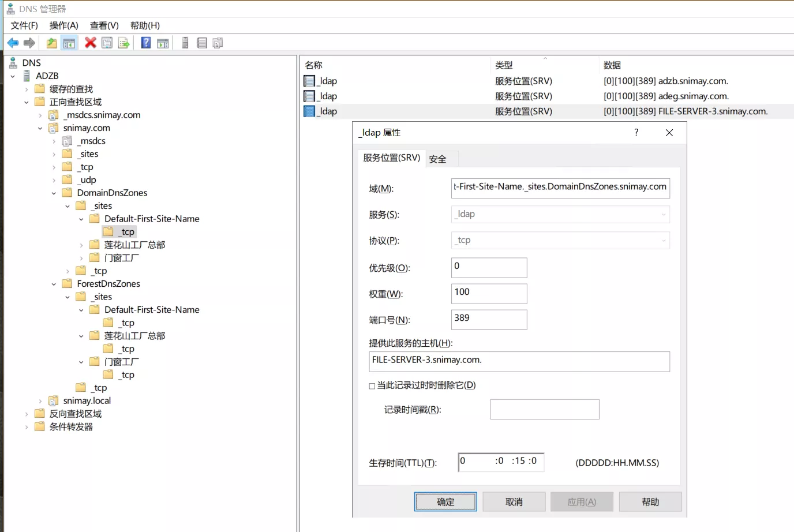Click the New server toolbar icon

tap(185, 43)
